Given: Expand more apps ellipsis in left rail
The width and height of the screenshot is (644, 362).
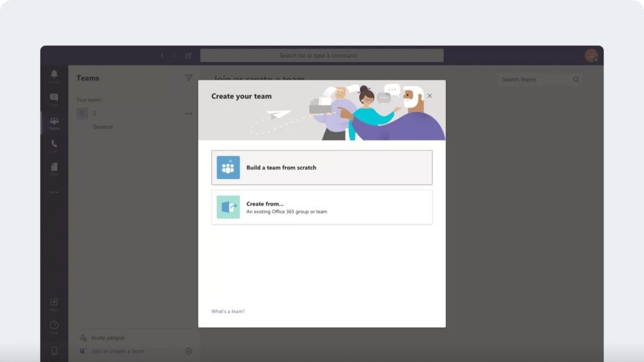Looking at the screenshot, I should pos(54,192).
